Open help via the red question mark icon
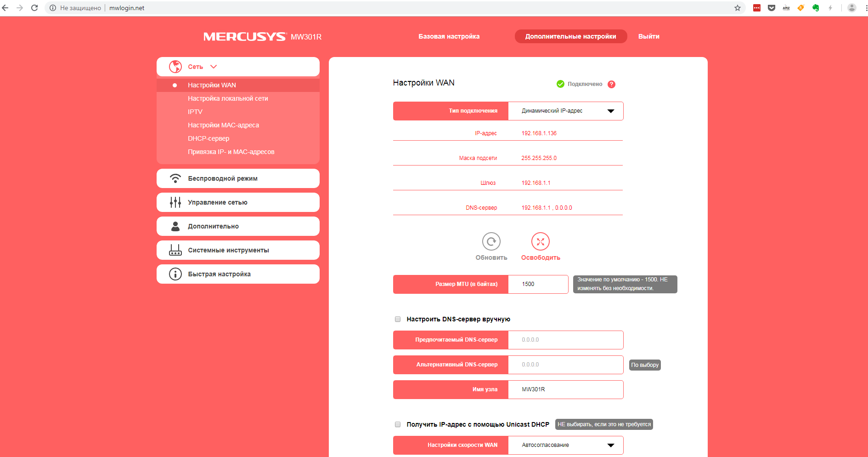868x457 pixels. pos(611,84)
